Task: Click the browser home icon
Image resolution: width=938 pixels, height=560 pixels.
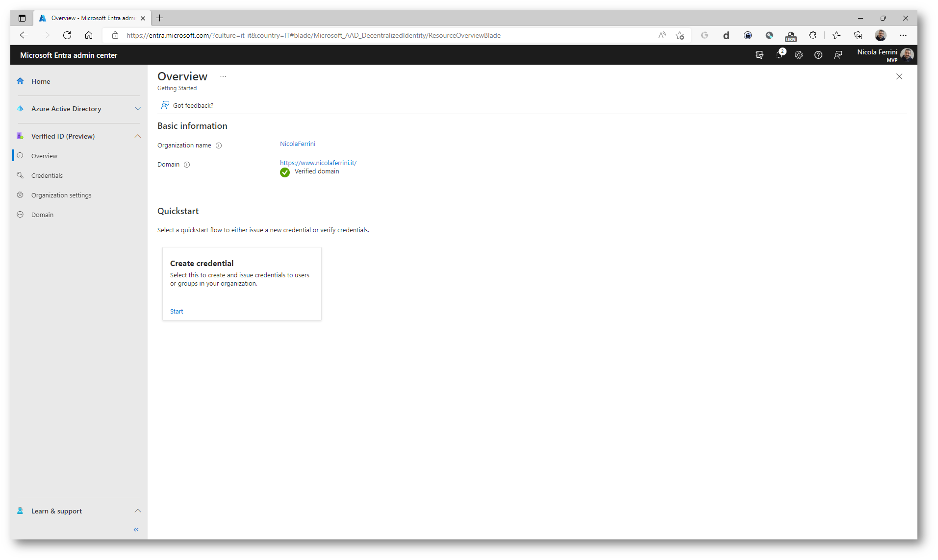Action: [89, 35]
